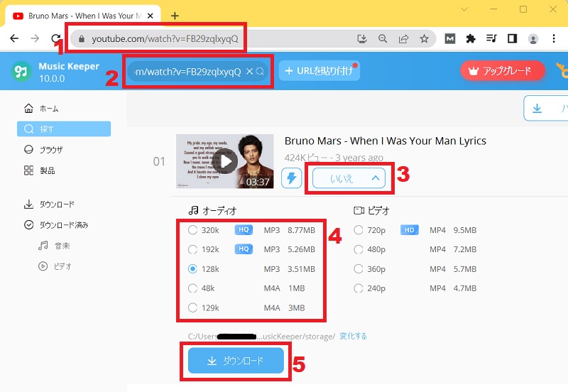Open ビデオ under downloaded items
The height and width of the screenshot is (392, 568).
(x=55, y=266)
